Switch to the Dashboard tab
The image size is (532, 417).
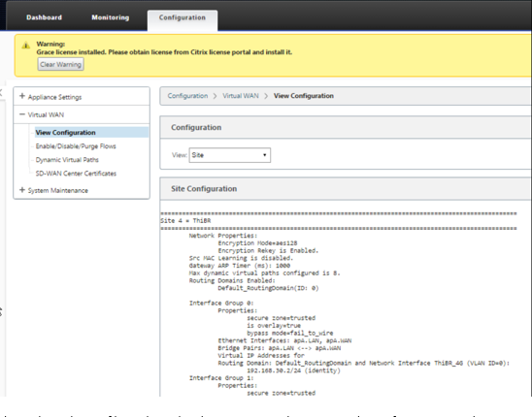[44, 17]
